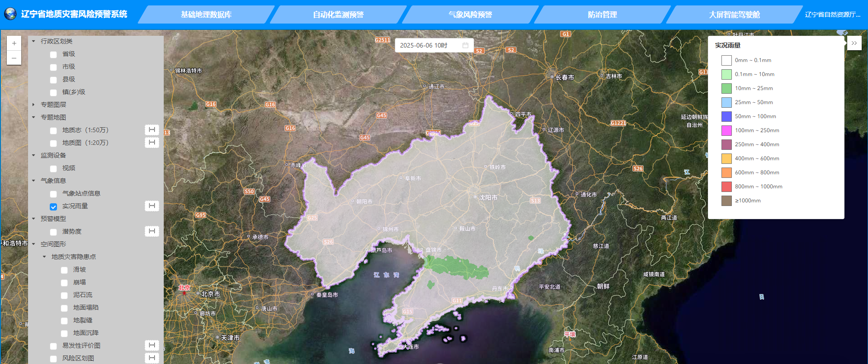The width and height of the screenshot is (868, 364).
Task: Collapse the 行政区划类 tree group
Action: [33, 41]
